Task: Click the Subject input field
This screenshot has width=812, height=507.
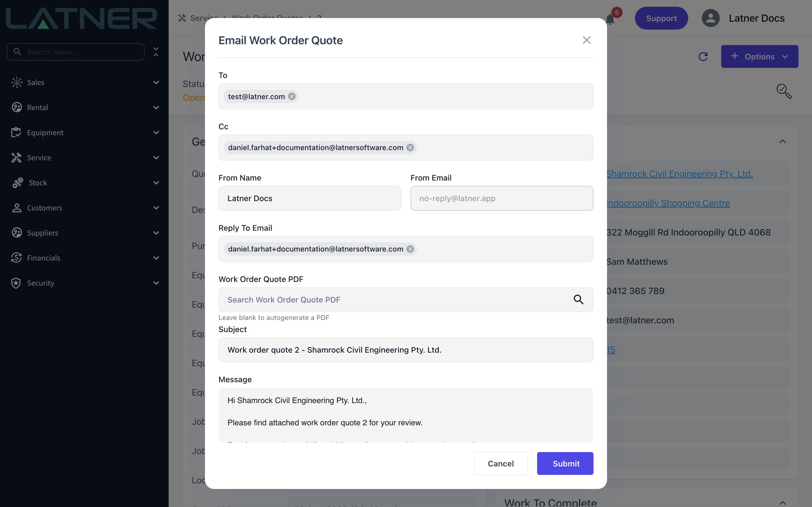Action: pyautogui.click(x=406, y=350)
